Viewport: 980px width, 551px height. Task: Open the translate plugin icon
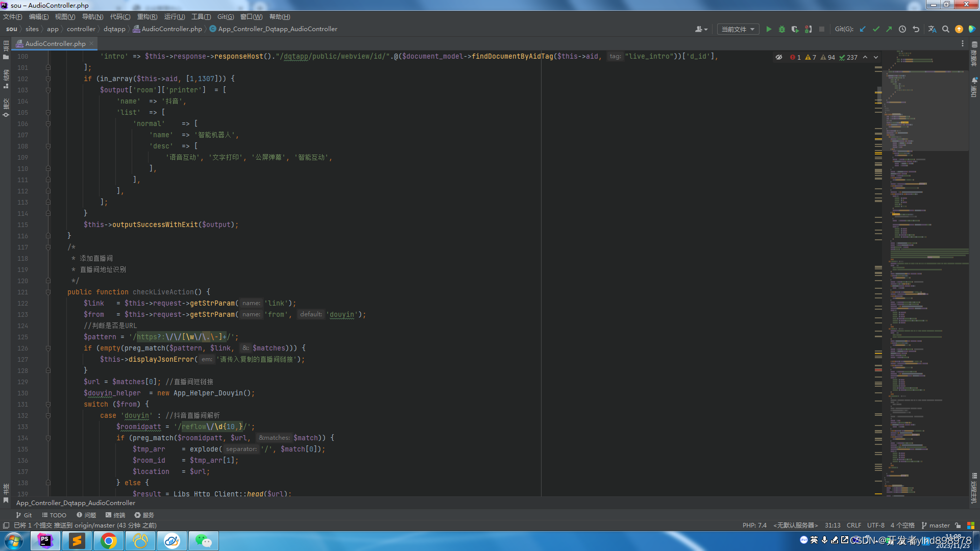point(932,29)
